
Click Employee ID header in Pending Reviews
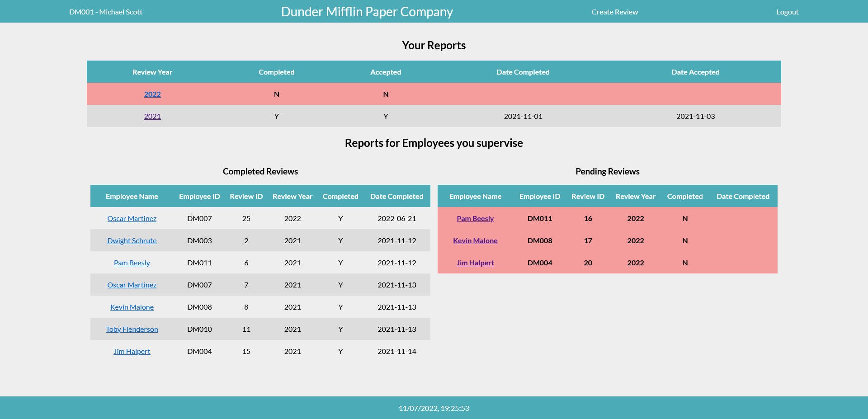[540, 196]
